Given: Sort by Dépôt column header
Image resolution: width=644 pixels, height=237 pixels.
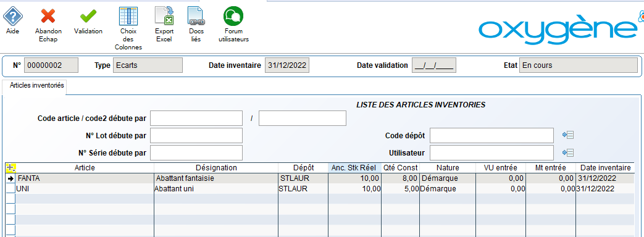Looking at the screenshot, I should [x=304, y=168].
